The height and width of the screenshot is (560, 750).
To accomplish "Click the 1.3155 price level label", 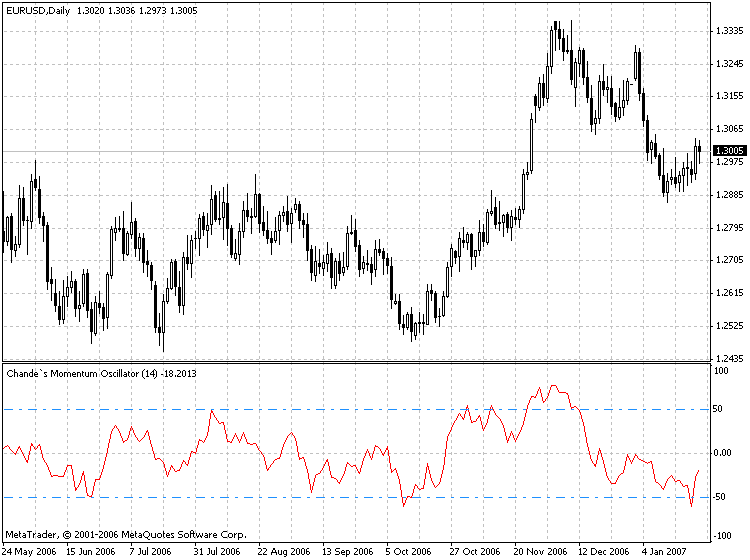I will click(x=729, y=96).
